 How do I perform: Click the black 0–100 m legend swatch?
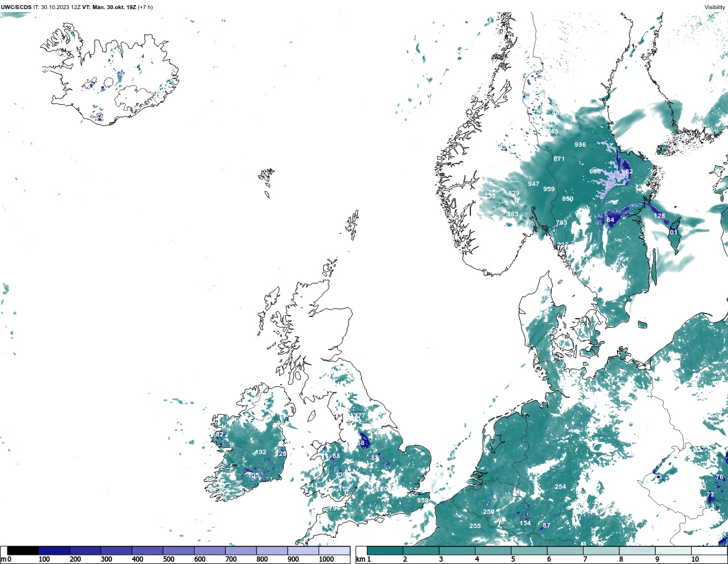click(23, 551)
